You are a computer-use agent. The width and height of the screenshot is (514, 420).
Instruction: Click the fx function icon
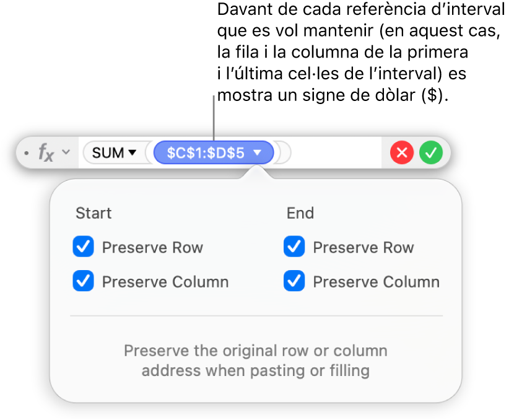pyautogui.click(x=45, y=152)
